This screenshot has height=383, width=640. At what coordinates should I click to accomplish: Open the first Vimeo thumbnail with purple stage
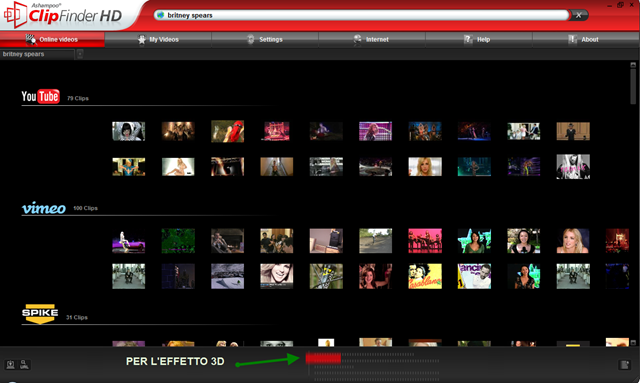[129, 241]
